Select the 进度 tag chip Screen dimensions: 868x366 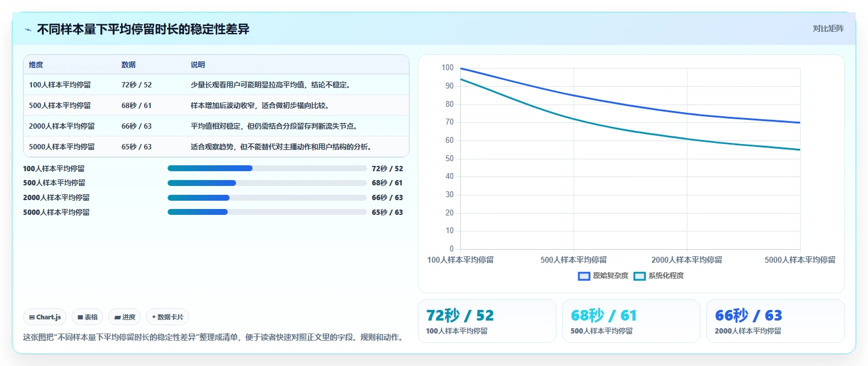tap(125, 317)
